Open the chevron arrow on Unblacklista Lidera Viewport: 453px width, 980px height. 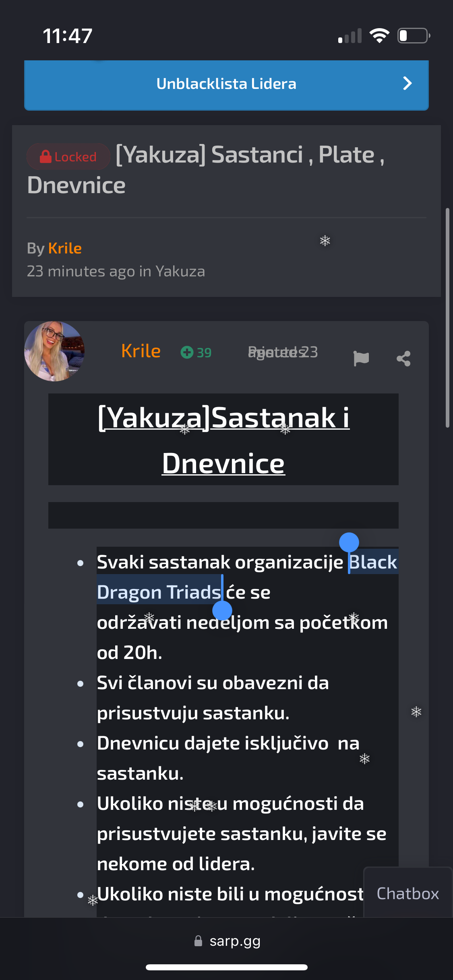point(407,83)
